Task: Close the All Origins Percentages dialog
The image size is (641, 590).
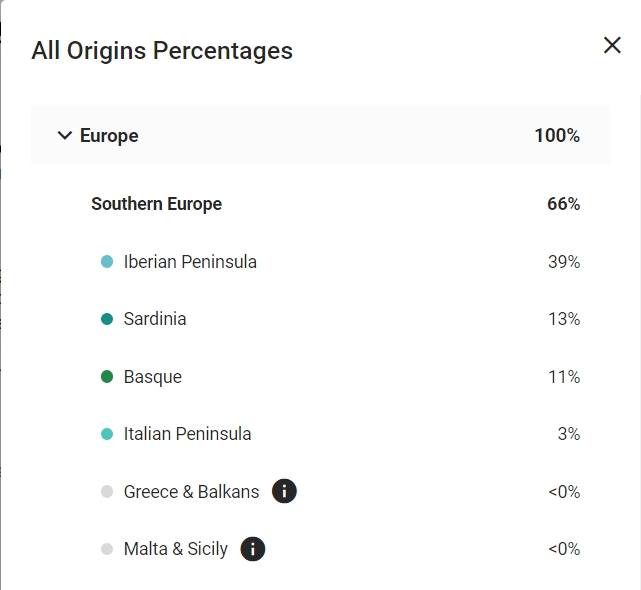Action: [612, 45]
